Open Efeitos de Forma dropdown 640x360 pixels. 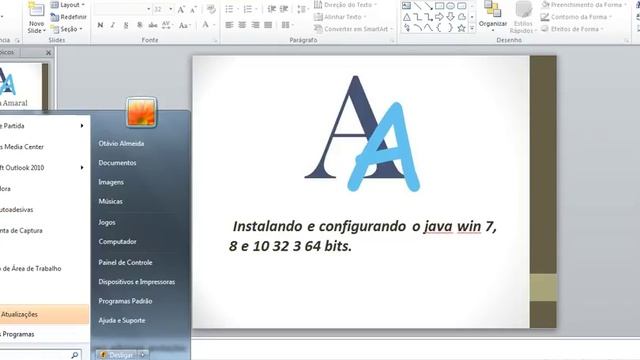[x=573, y=29]
